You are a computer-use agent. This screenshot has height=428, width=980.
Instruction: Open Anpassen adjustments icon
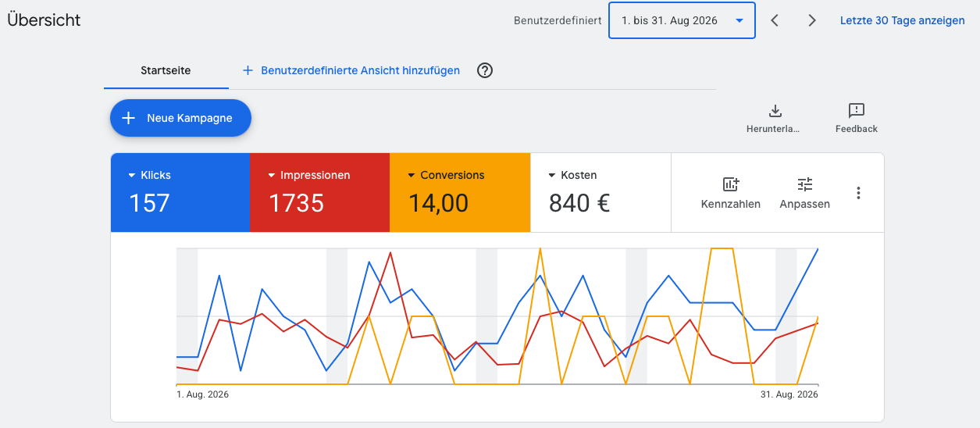tap(805, 184)
